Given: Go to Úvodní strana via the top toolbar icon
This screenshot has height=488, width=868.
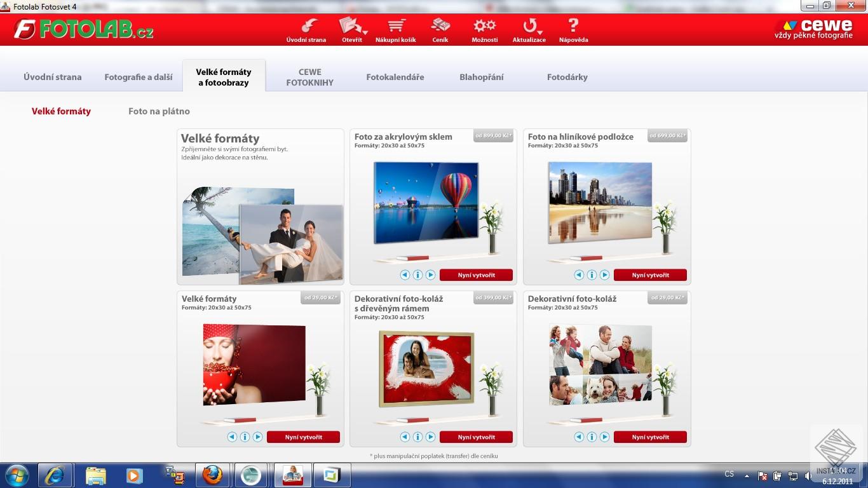Looking at the screenshot, I should coord(306,30).
